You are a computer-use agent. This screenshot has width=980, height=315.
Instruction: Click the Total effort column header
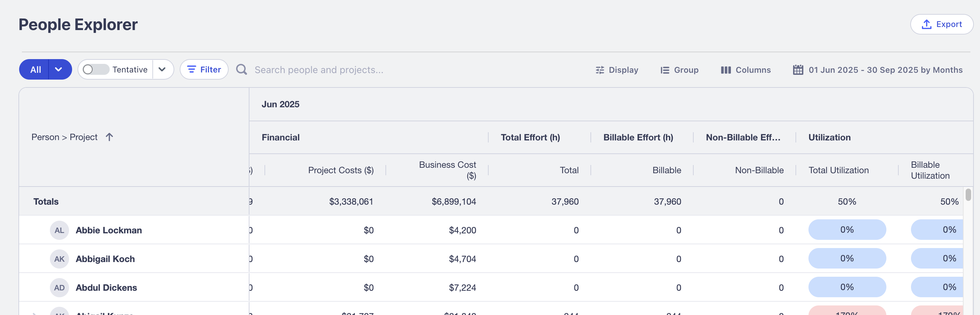coord(569,170)
